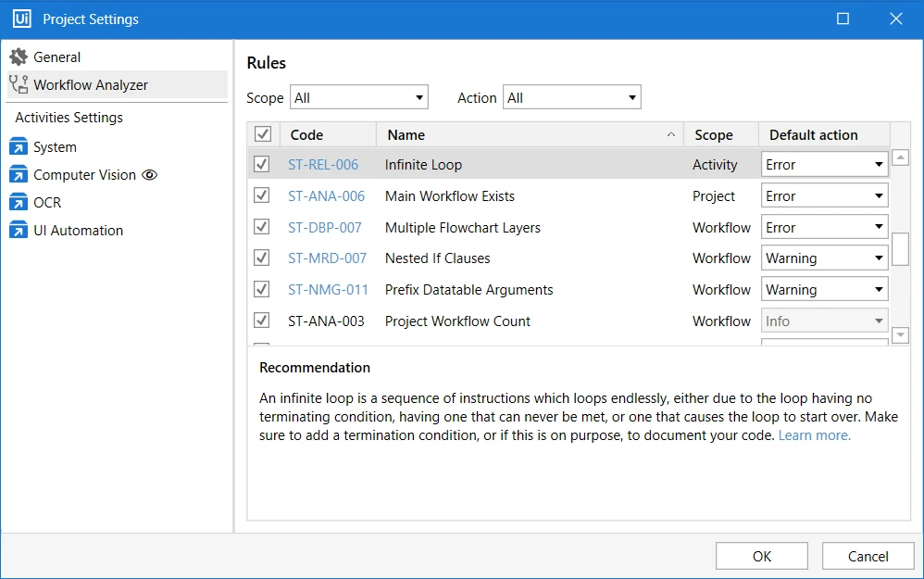This screenshot has width=924, height=579.
Task: Click the rules list scroll down arrow
Action: 900,335
